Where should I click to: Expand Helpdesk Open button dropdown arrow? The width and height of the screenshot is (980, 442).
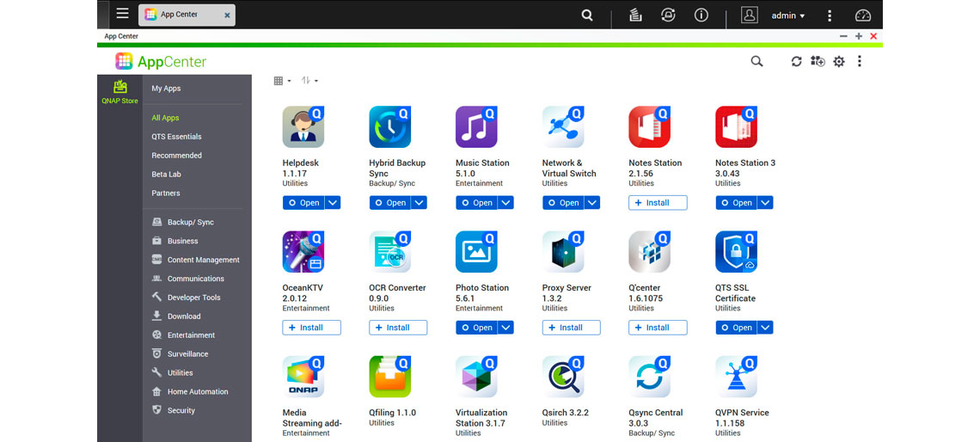(333, 203)
